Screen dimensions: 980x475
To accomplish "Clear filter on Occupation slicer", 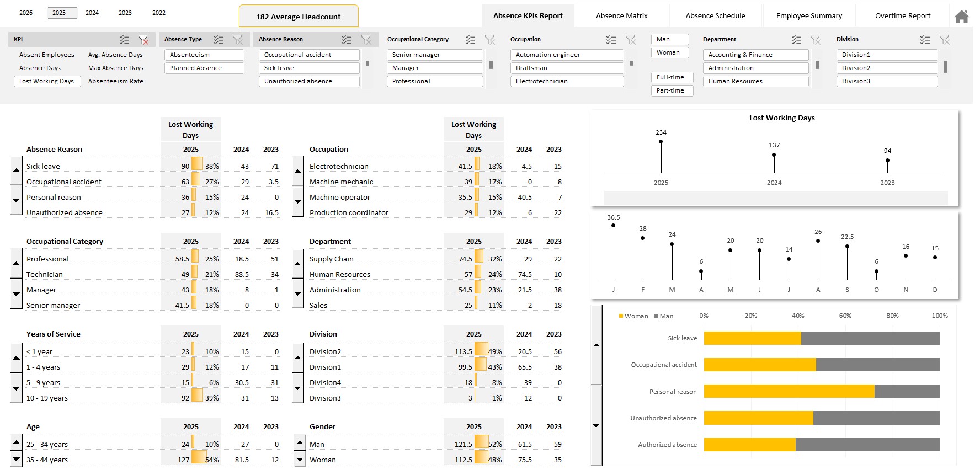I will tap(631, 40).
